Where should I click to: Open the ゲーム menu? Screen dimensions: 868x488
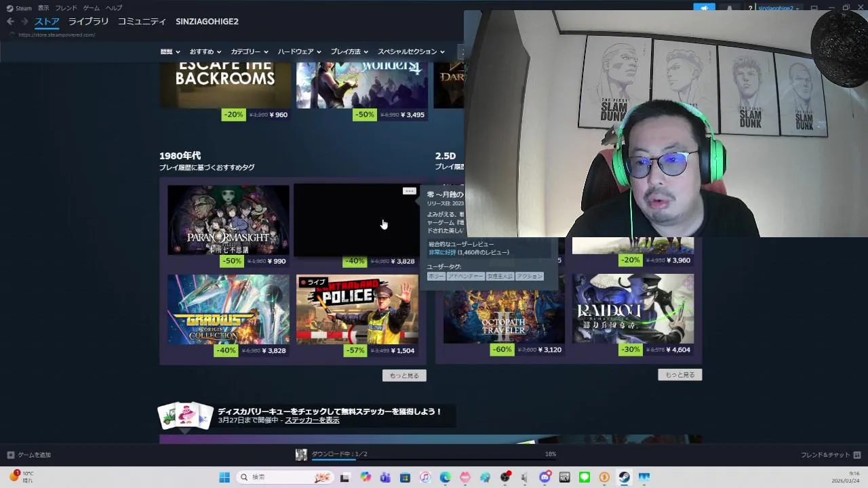coord(91,8)
